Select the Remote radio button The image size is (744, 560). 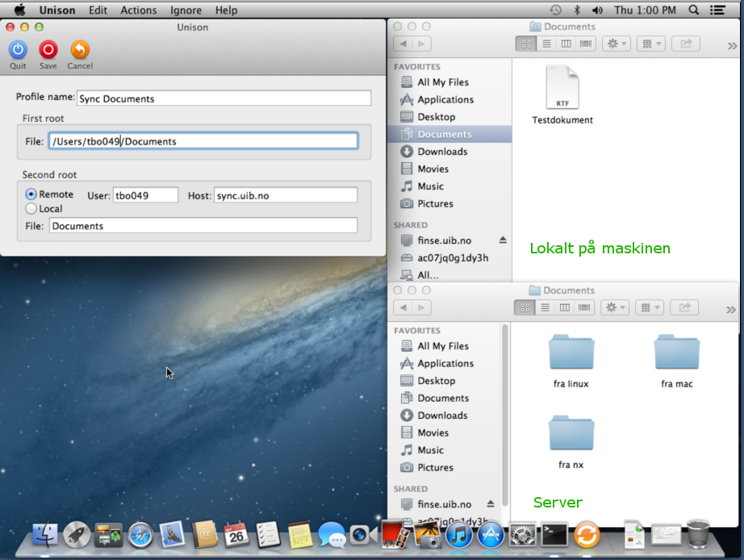click(x=31, y=194)
